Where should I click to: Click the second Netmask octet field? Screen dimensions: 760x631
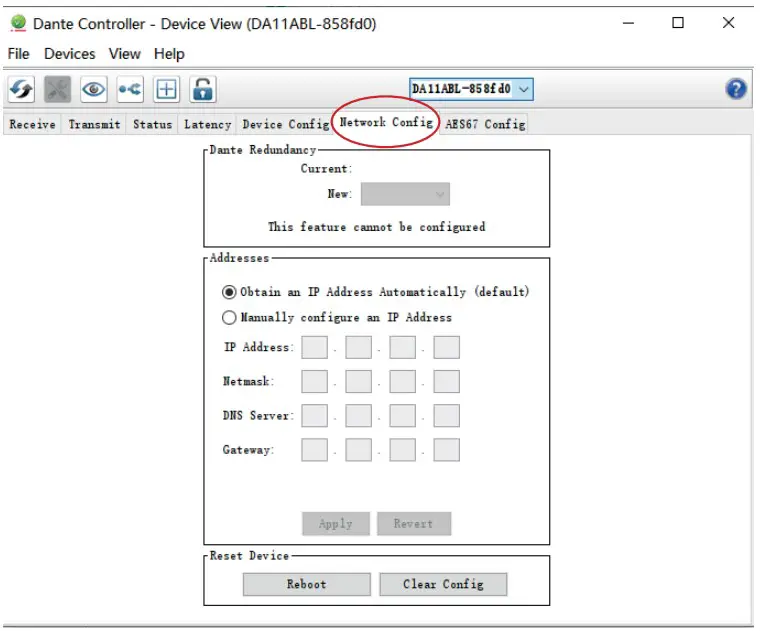pyautogui.click(x=358, y=382)
